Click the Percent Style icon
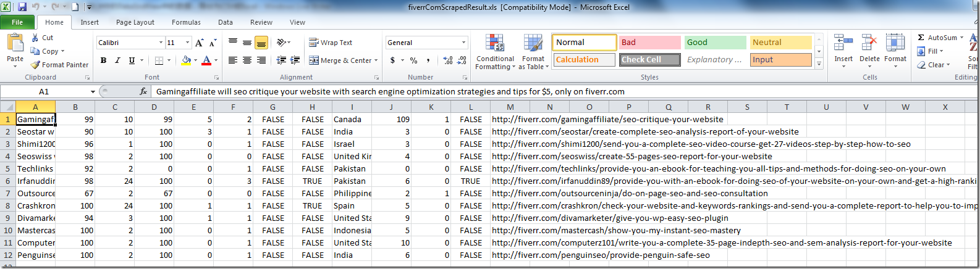The width and height of the screenshot is (980, 269). (413, 60)
